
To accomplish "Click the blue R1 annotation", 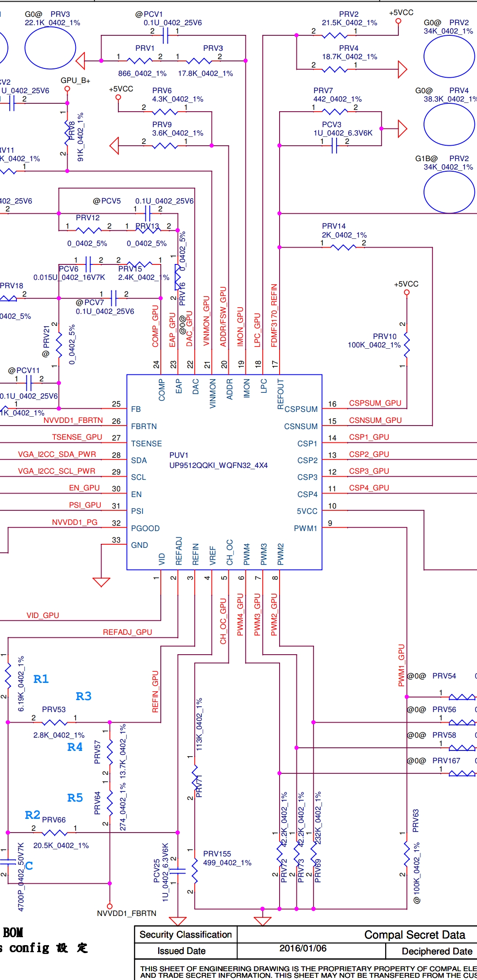I will (x=41, y=679).
